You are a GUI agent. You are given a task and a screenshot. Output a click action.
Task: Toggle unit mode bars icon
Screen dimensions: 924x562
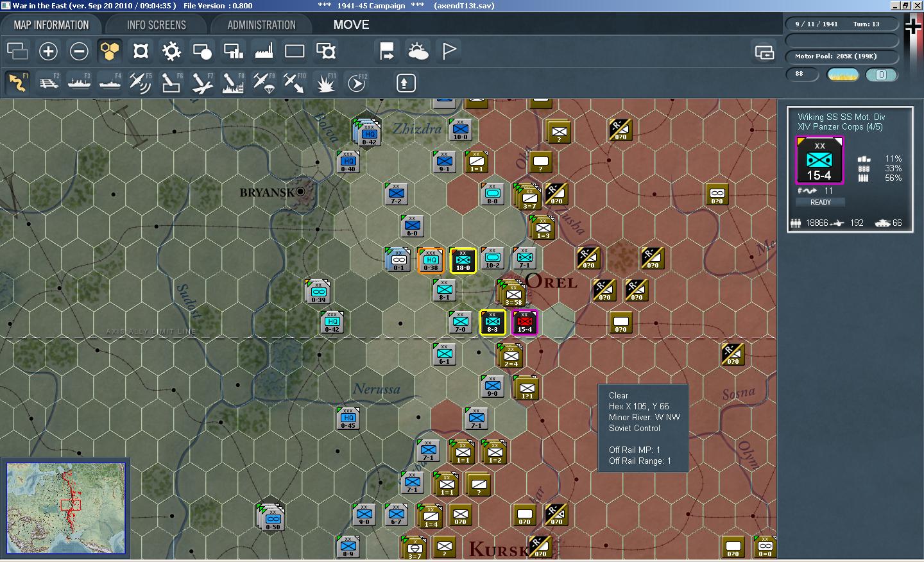pyautogui.click(x=233, y=51)
